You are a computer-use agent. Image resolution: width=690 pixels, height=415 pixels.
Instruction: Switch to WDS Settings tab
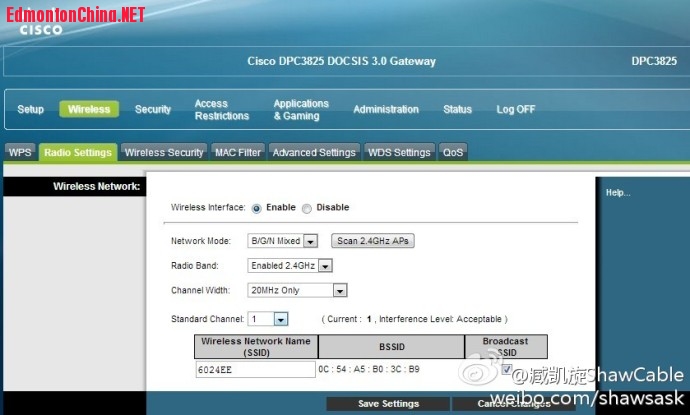tap(399, 152)
